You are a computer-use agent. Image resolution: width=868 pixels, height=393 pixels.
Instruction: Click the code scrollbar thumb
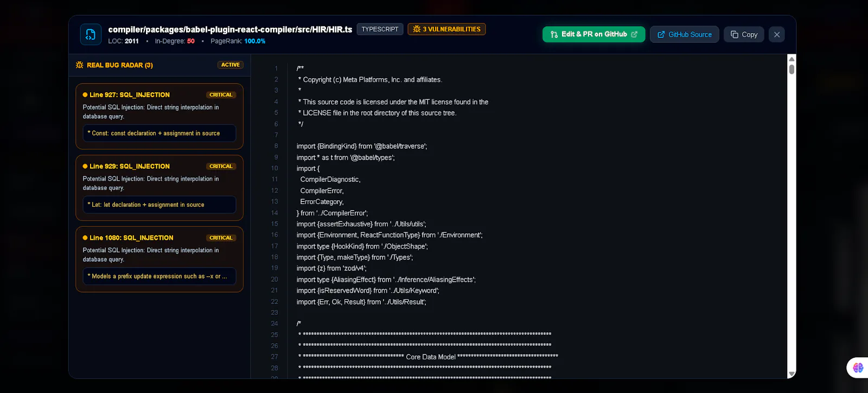tap(792, 69)
